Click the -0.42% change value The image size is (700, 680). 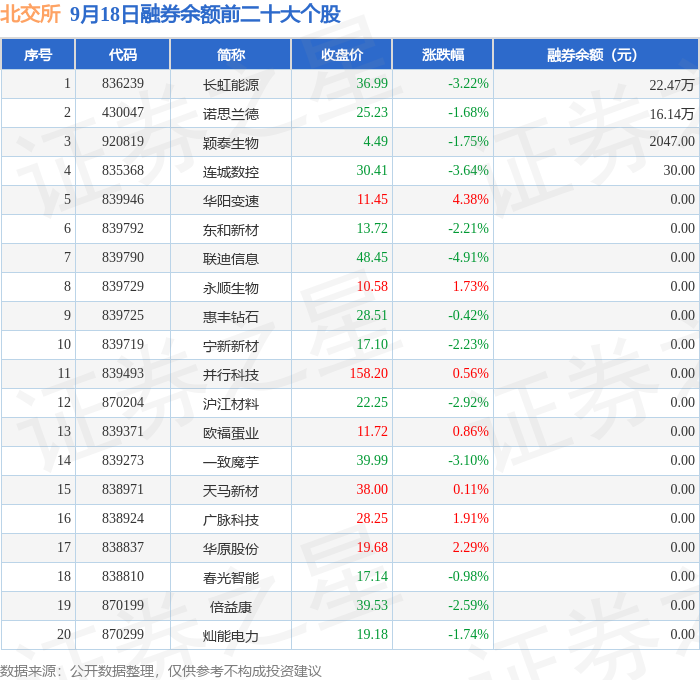tap(468, 316)
